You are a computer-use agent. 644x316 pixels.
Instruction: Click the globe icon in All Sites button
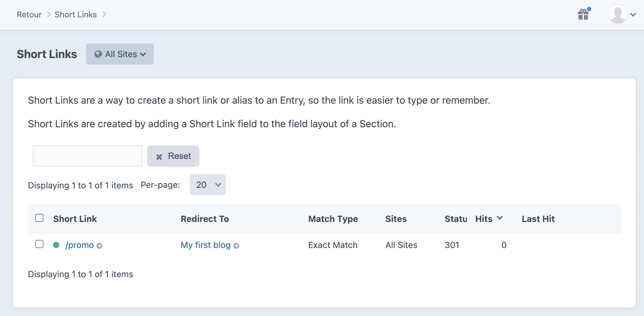coord(98,54)
